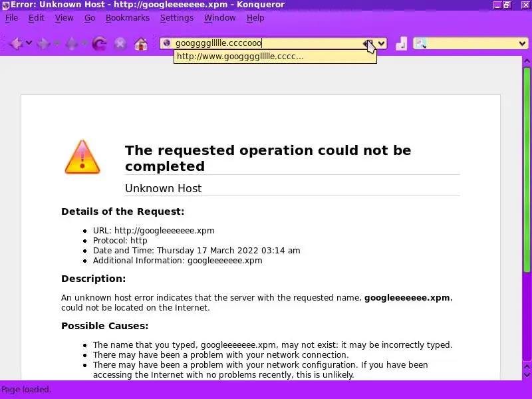Click the 'Page loaded.' status bar text
The height and width of the screenshot is (399, 532).
(x=27, y=390)
